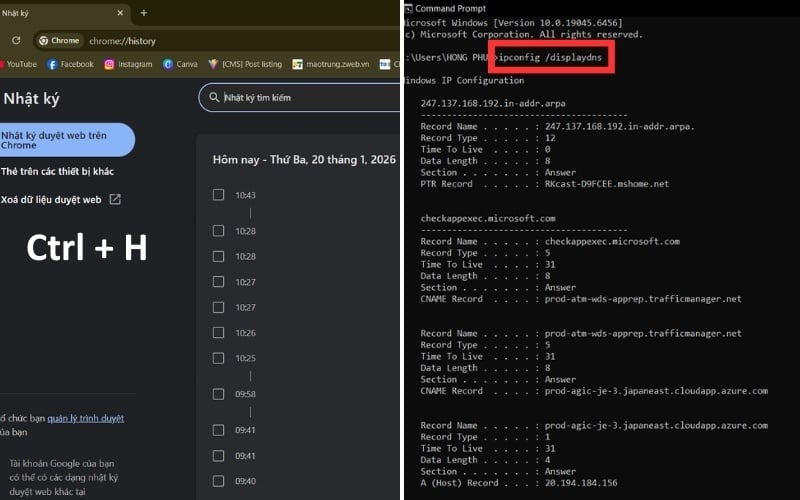Click the Nhật ký page title

coord(31,98)
